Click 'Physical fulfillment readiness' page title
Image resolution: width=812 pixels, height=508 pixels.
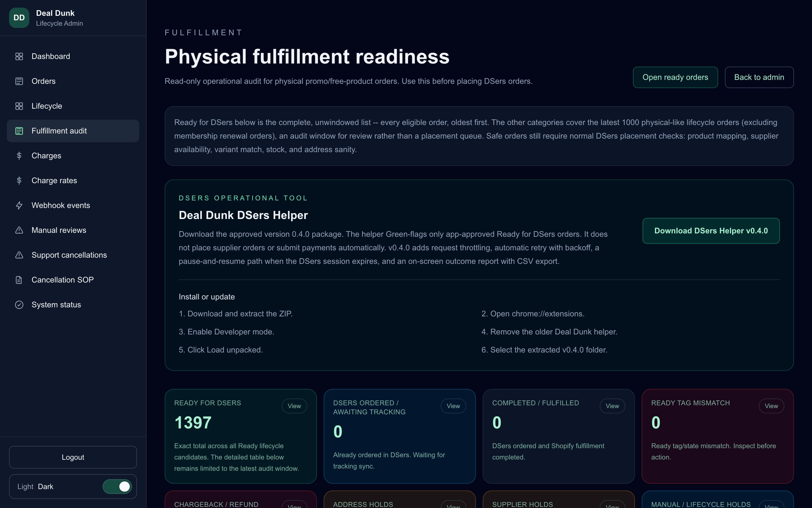tap(307, 56)
